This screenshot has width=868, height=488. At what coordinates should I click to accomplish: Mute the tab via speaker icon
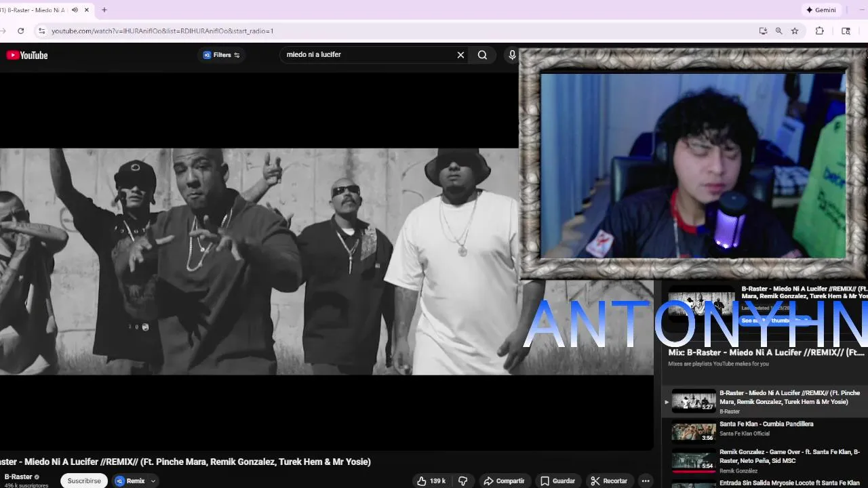[75, 10]
